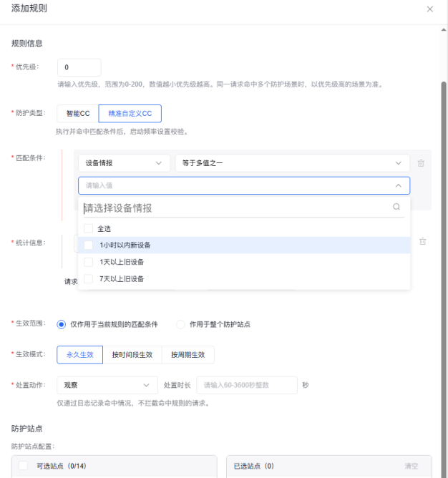Delete the 统计信息 row with trash icon
This screenshot has height=478, width=448.
pos(422,241)
